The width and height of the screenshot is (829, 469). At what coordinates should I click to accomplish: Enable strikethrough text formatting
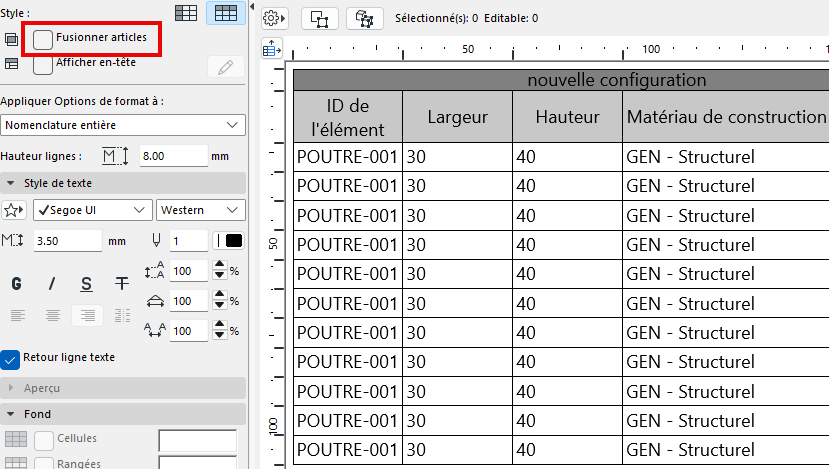pyautogui.click(x=122, y=284)
